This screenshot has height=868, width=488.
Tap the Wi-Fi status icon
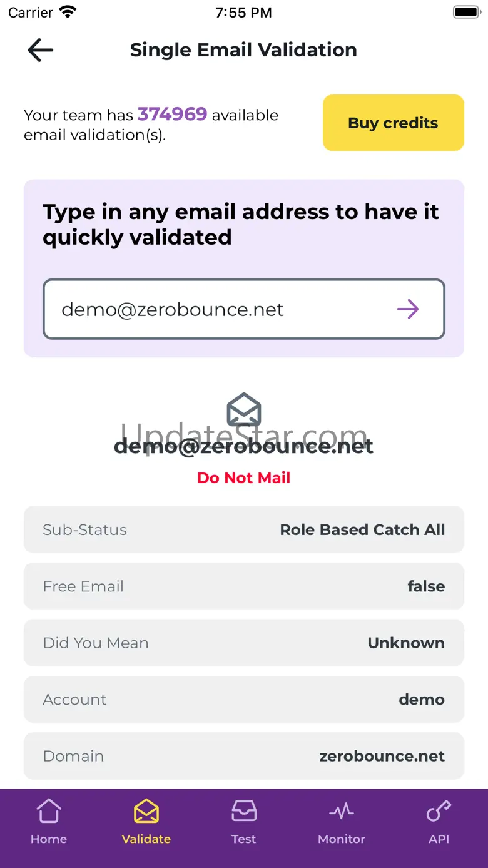tap(67, 12)
